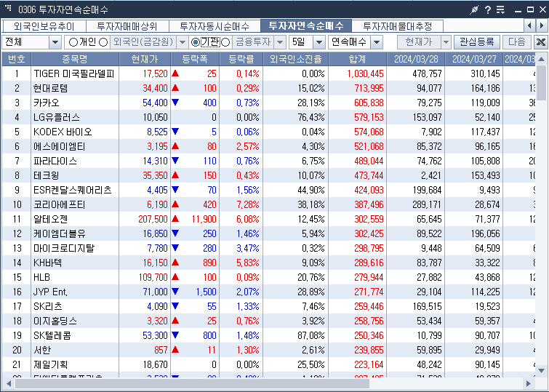Click the grid icon beside title 0306
Screen dimensions: 549x392
pyautogui.click(x=9, y=8)
